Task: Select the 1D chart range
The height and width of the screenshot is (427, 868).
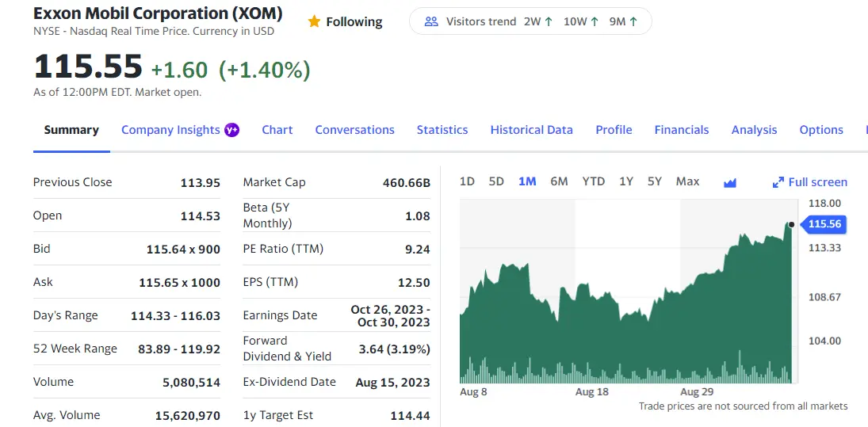Action: coord(467,181)
